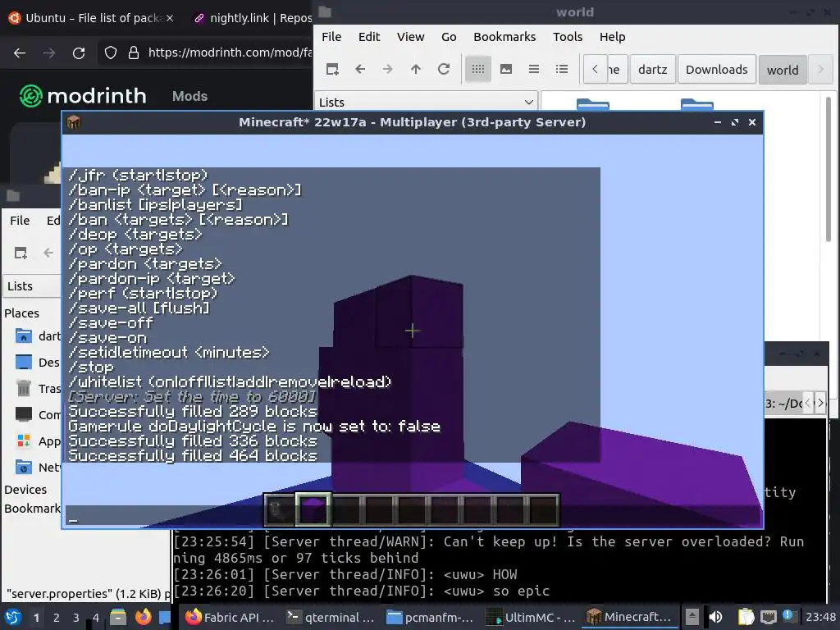
Task: Open the Edit menu in world window
Action: click(x=369, y=37)
